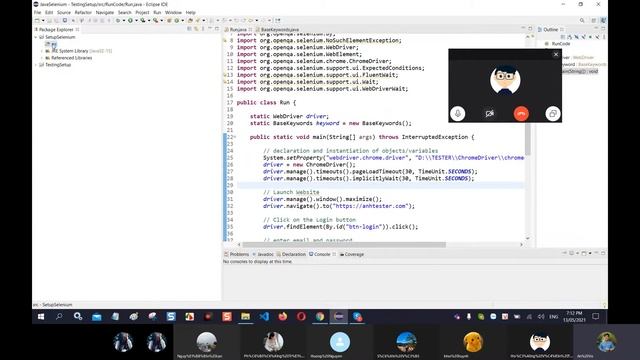Open Opera browser from the taskbar
The image size is (640, 360).
(x=301, y=316)
